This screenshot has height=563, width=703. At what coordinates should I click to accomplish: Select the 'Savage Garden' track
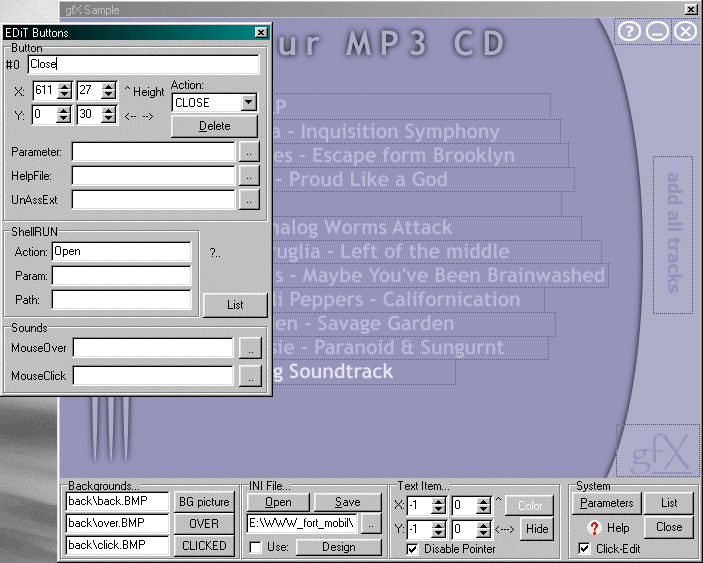click(414, 324)
